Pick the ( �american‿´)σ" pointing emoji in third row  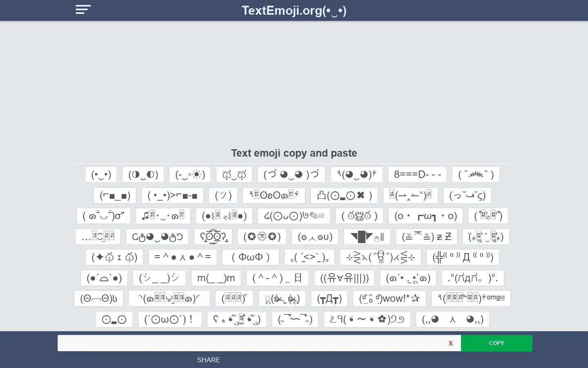click(104, 216)
